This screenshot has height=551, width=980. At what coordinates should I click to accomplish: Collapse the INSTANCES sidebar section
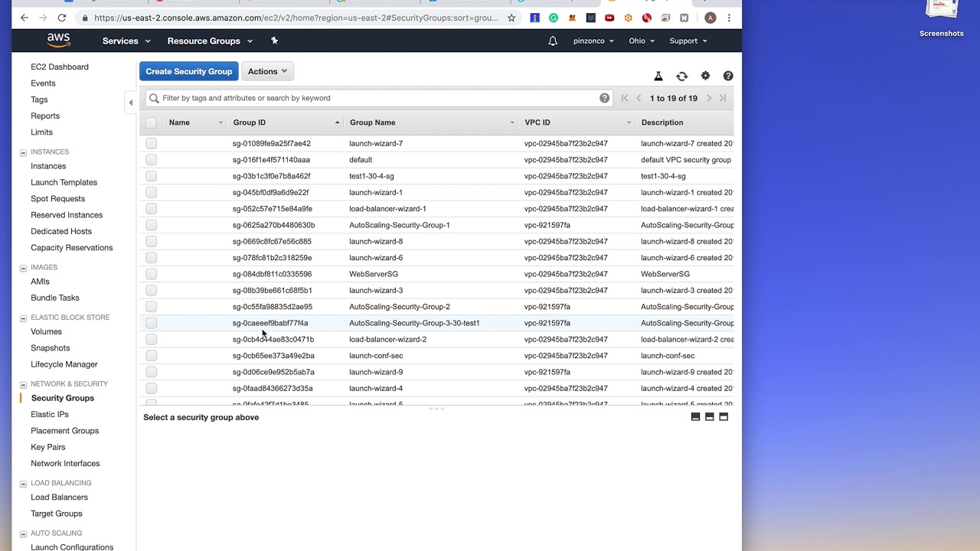click(x=23, y=152)
